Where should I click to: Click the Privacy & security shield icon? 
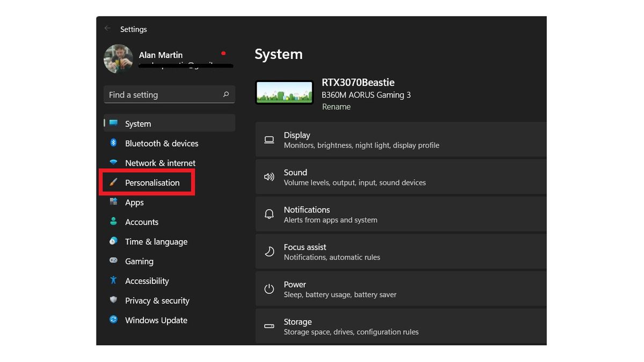(114, 300)
